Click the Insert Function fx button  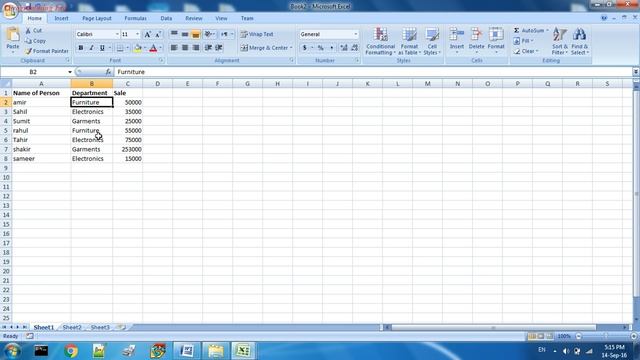point(108,72)
